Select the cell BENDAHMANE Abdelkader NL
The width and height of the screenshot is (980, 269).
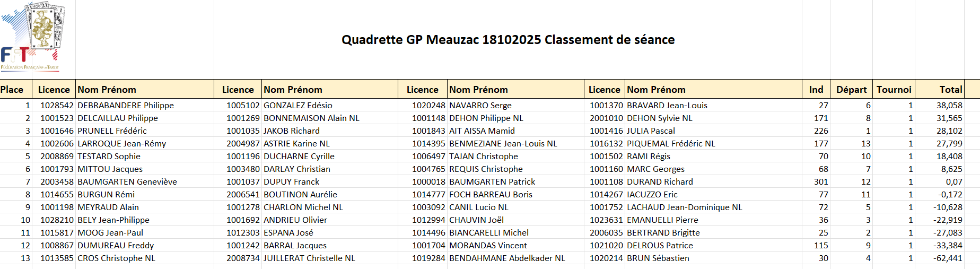[507, 258]
